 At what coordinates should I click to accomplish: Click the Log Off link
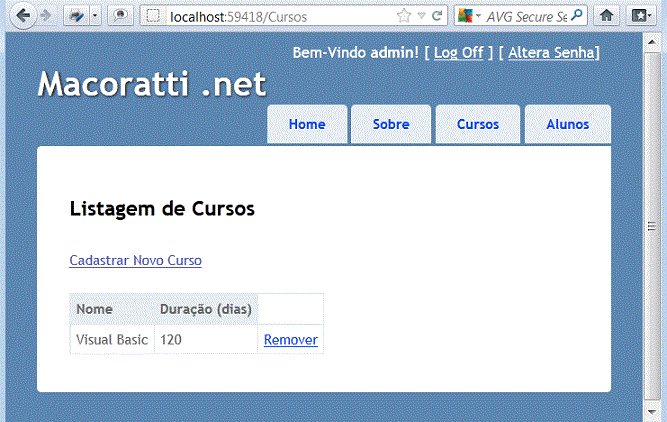coord(458,53)
